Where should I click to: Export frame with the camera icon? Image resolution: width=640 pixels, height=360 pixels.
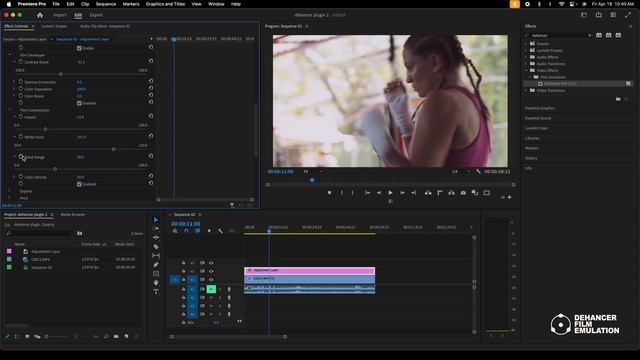click(463, 193)
